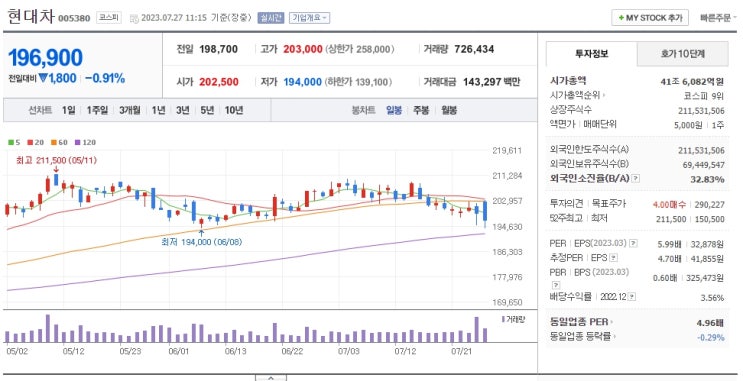The image size is (743, 381).
Task: Click the target price 290,227
Action: click(x=709, y=205)
